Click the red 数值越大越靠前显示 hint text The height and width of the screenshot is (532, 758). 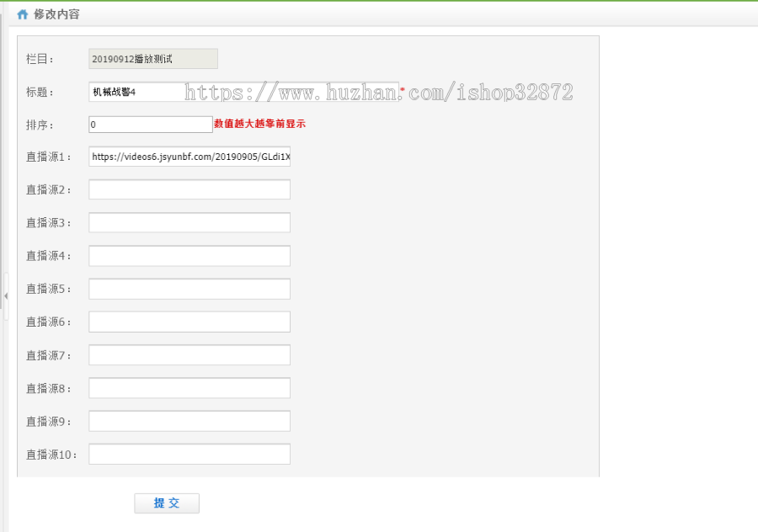point(259,124)
